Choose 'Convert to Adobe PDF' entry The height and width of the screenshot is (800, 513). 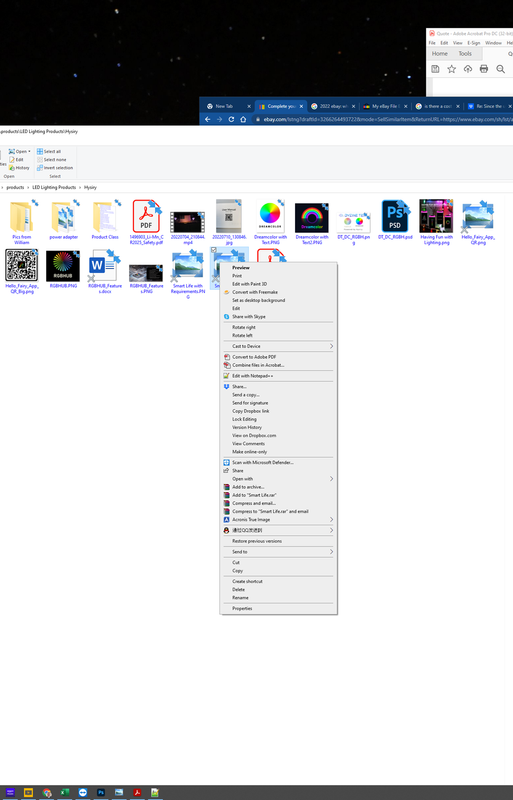[x=279, y=357]
